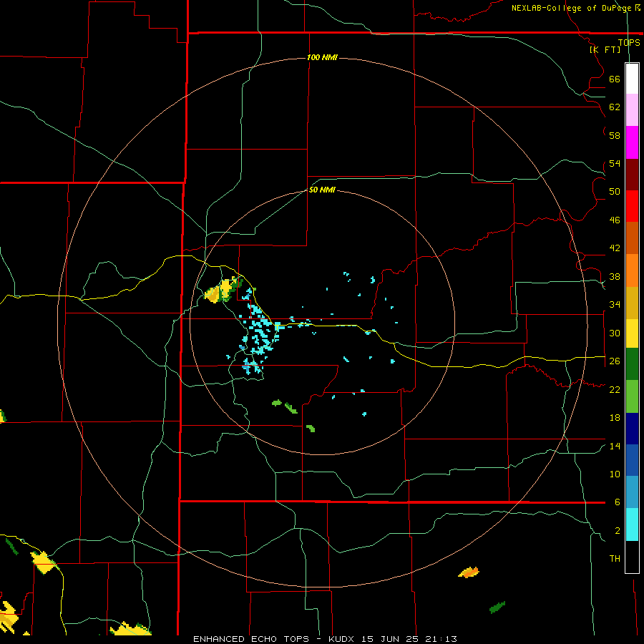Click the legend value 62

click(615, 107)
